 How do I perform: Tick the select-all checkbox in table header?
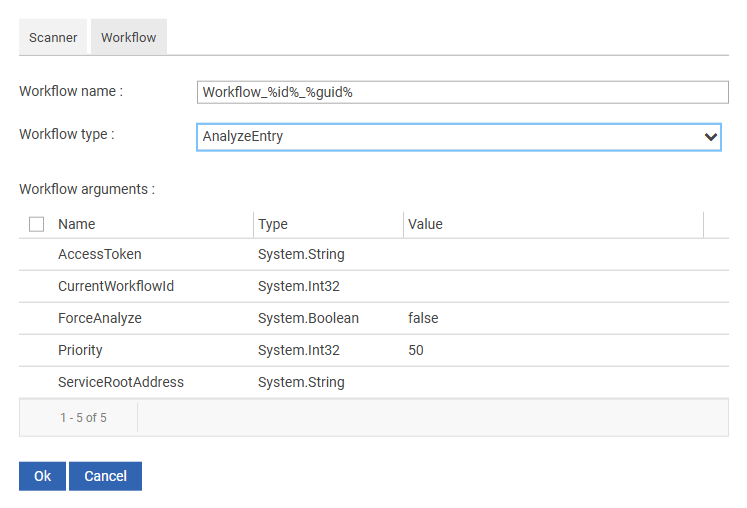[37, 224]
